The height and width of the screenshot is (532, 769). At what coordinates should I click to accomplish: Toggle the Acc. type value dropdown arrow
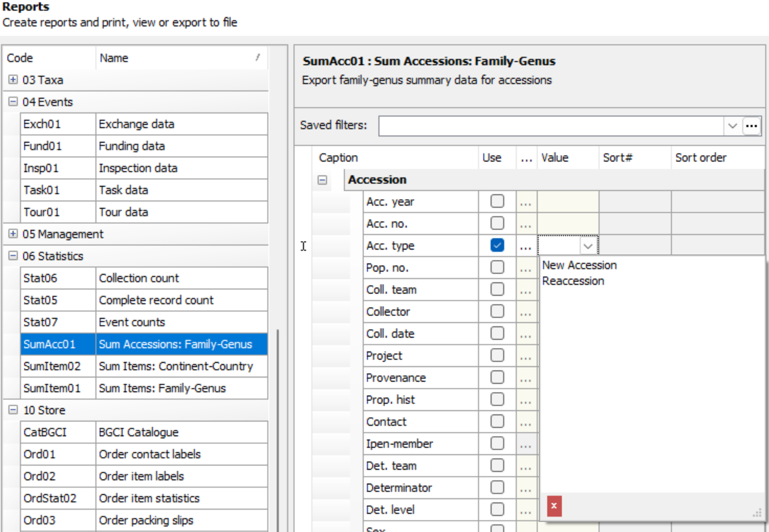[x=588, y=246]
